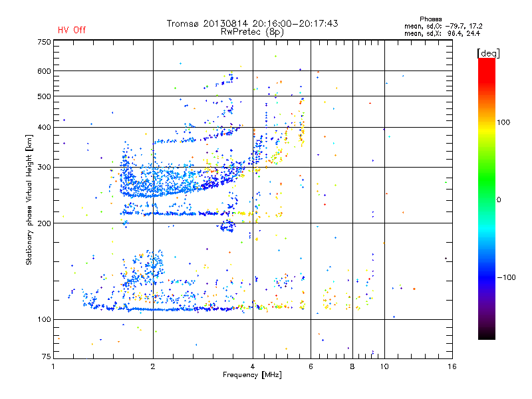The image size is (532, 399).
Task: Click the '750' height axis label
Action: [x=44, y=42]
